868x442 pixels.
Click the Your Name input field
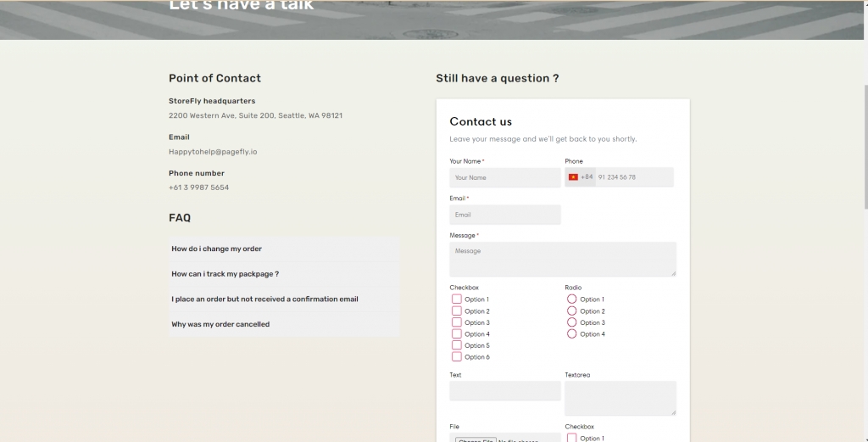click(x=505, y=177)
